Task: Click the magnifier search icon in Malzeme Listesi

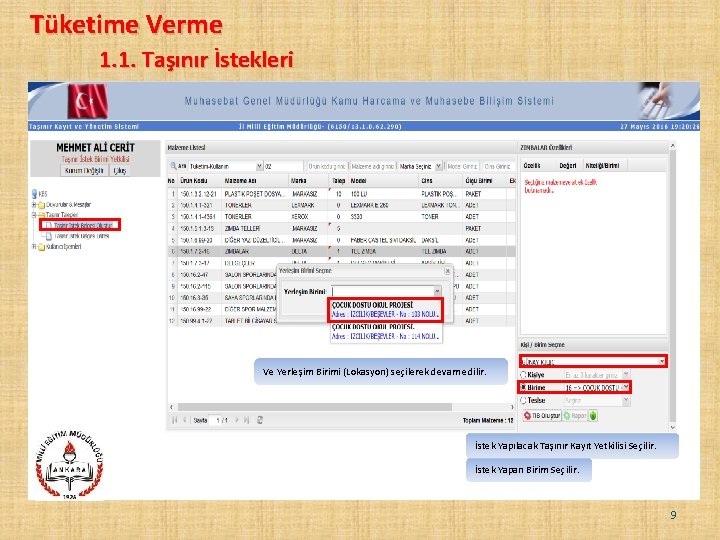Action: point(173,166)
